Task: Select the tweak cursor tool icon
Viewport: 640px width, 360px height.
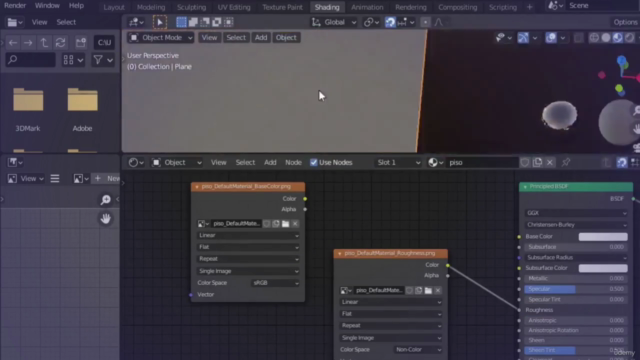Action: coord(160,22)
